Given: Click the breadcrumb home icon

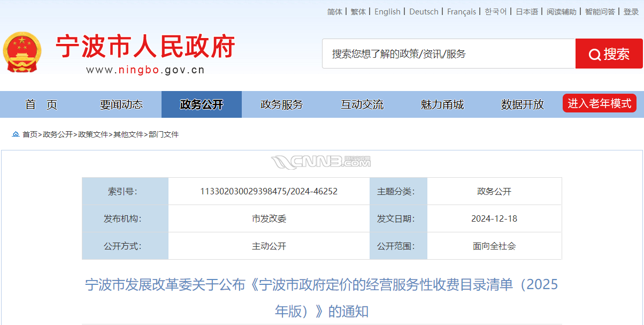Looking at the screenshot, I should [16, 134].
